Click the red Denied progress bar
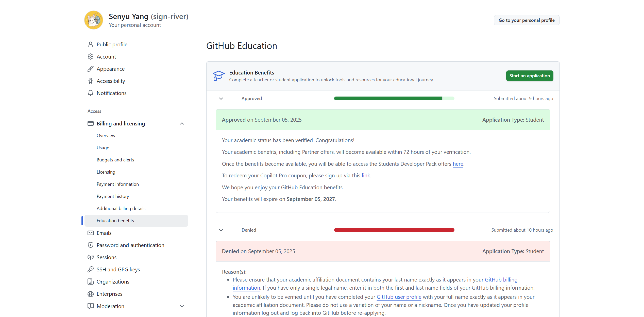644x317 pixels. tap(394, 230)
